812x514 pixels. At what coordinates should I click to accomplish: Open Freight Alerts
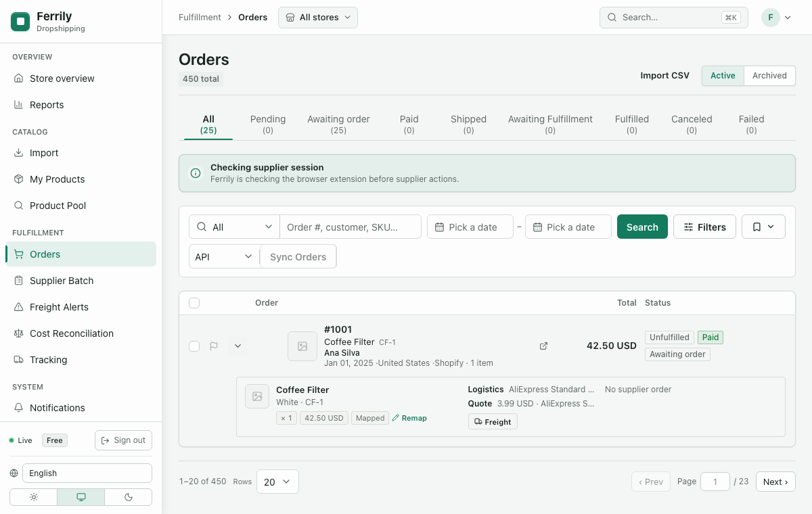pyautogui.click(x=81, y=307)
